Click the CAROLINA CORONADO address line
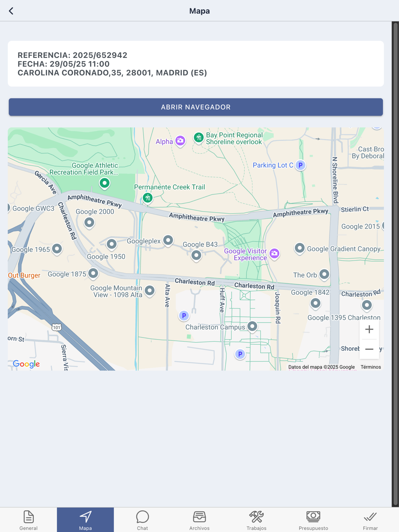 pos(112,73)
